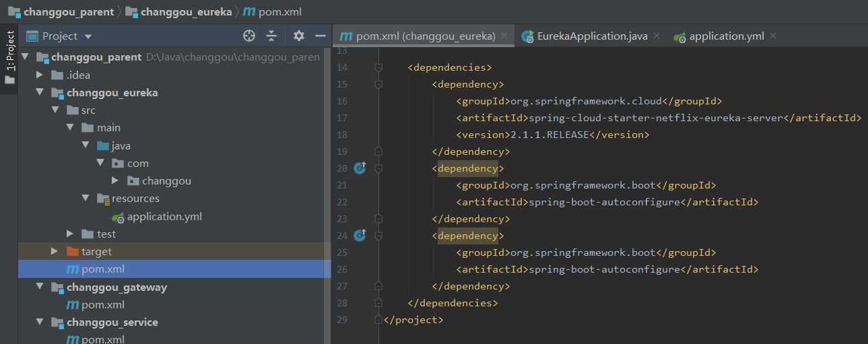Click the changgou_eureka breadcrumb
Screen dimensions: 868x344
178,11
